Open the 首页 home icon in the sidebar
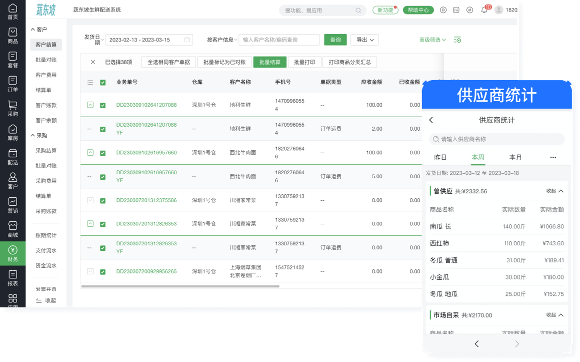 pos(13,11)
